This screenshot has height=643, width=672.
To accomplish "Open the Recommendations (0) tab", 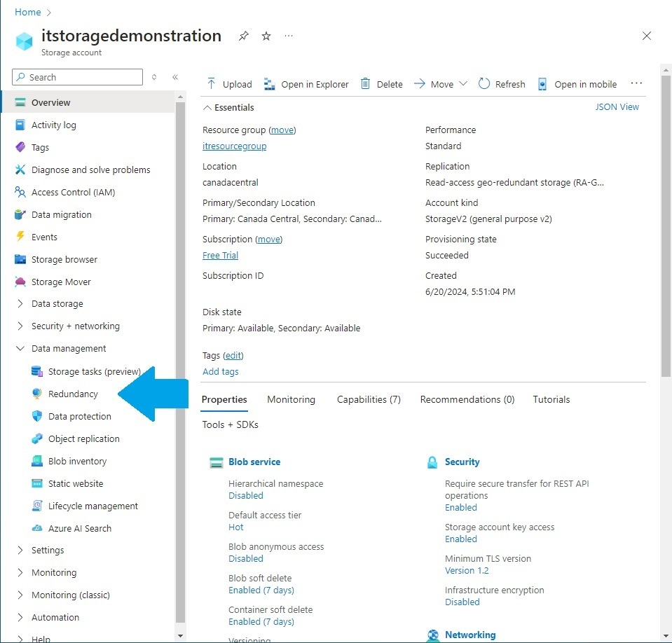I will 467,400.
